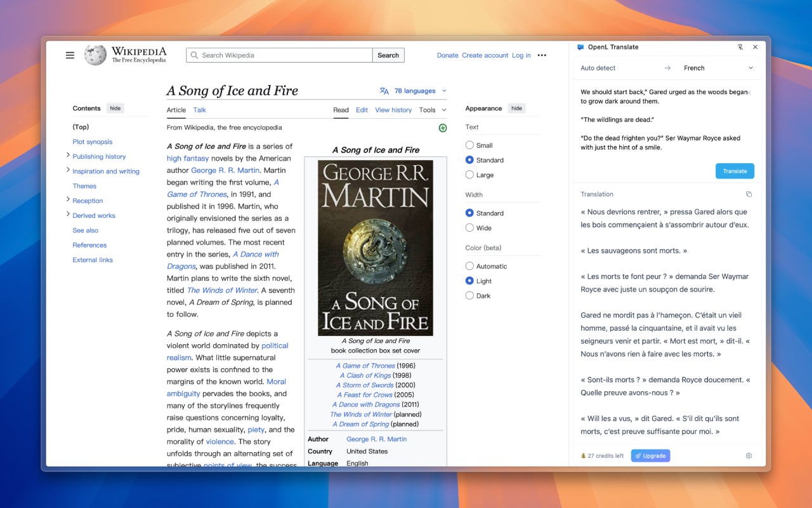This screenshot has height=508, width=812.
Task: Select the Read tab
Action: pyautogui.click(x=341, y=110)
